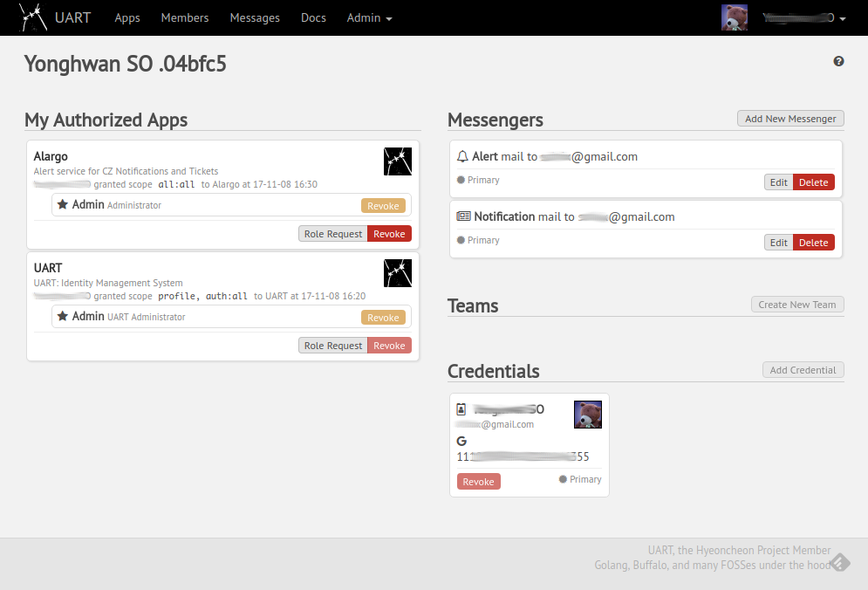
Task: Click the newspaper icon of Notification mail
Action: (463, 216)
